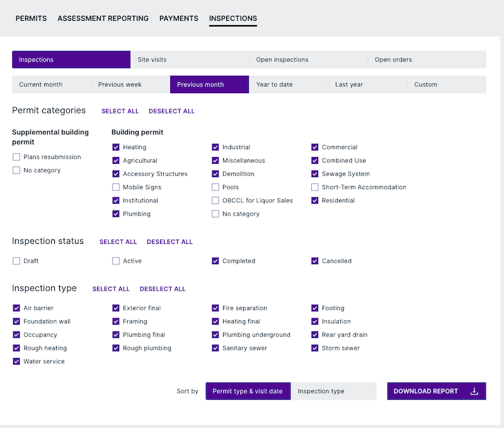Check OBCCL for Liquor Sales
The image size is (504, 428).
pos(215,200)
